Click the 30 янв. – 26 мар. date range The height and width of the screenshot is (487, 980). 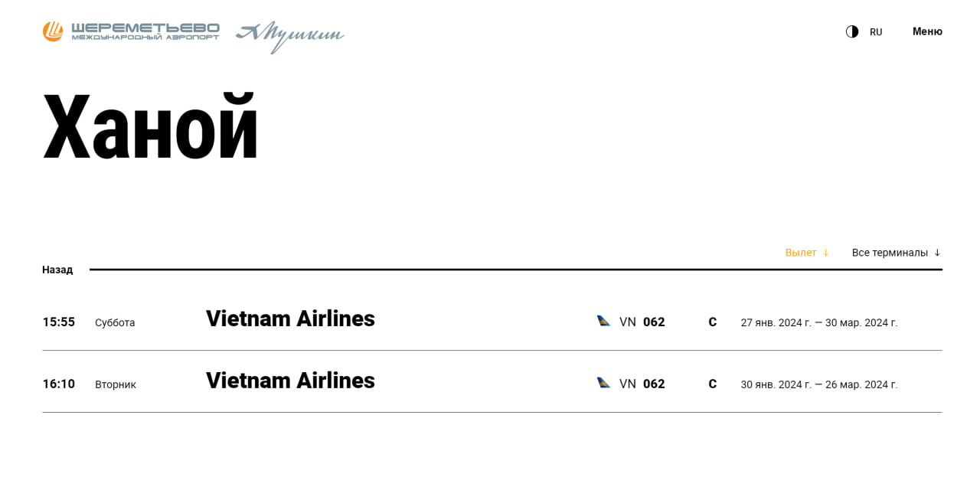[x=818, y=384]
